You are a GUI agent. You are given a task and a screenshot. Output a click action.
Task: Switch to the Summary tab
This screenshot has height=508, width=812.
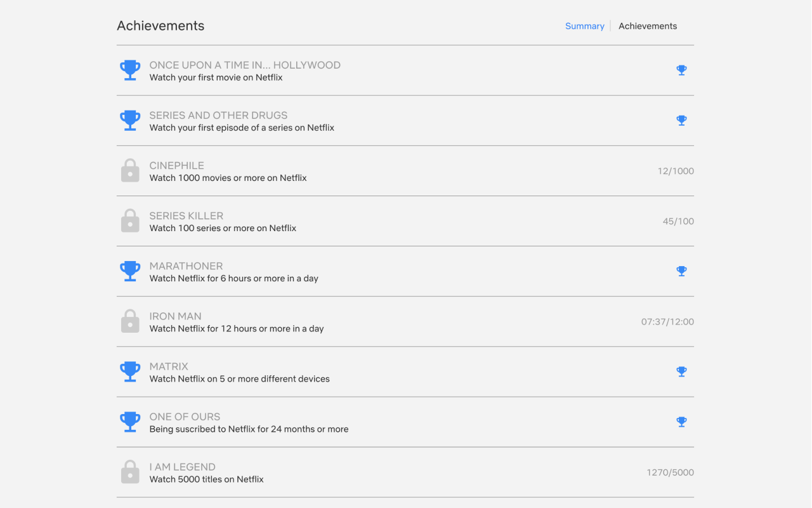[584, 26]
